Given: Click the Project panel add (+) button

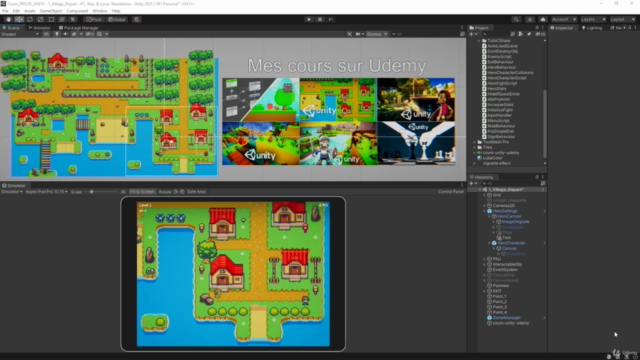Looking at the screenshot, I should 473,34.
